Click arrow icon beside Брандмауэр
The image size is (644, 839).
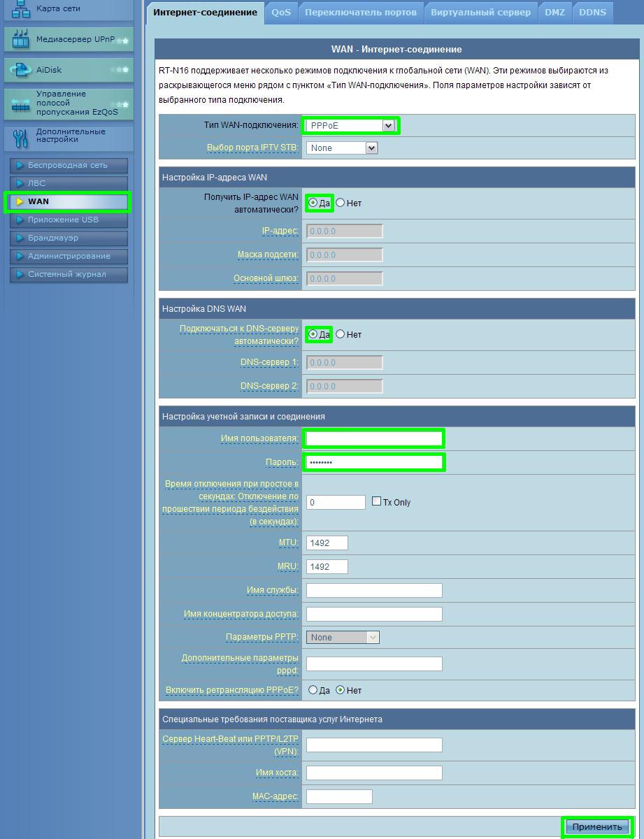[20, 238]
